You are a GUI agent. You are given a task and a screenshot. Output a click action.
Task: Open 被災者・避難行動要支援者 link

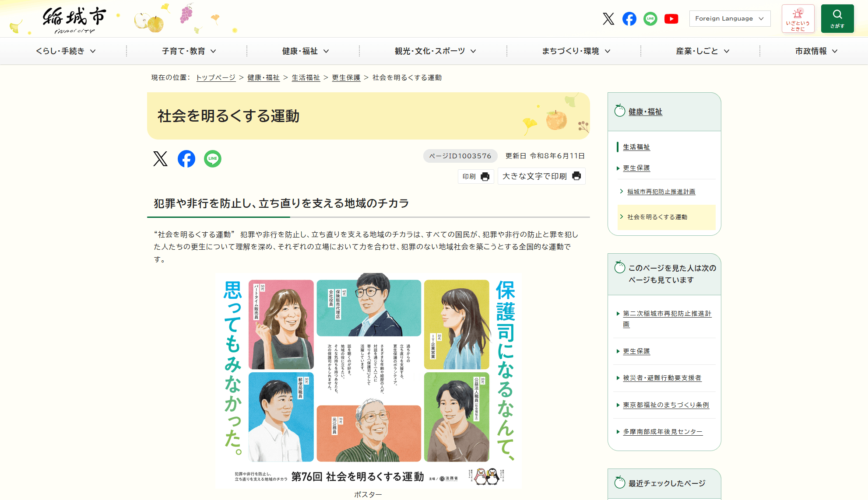(662, 378)
